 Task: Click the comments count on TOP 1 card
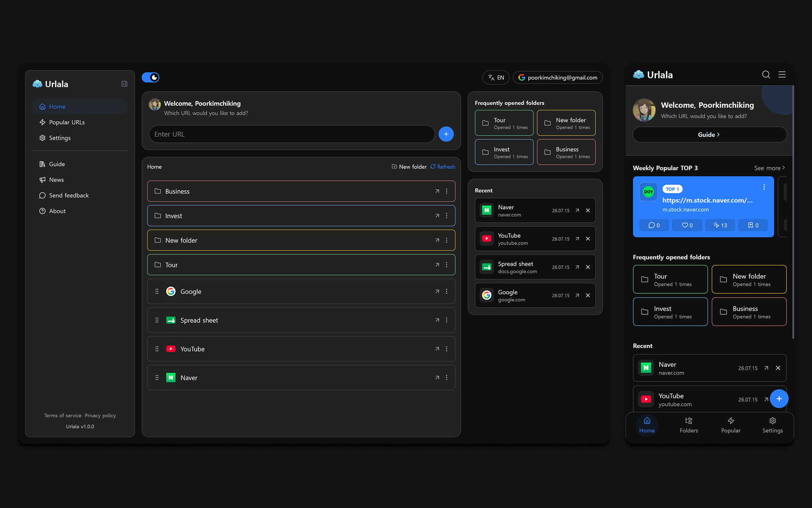tap(654, 226)
